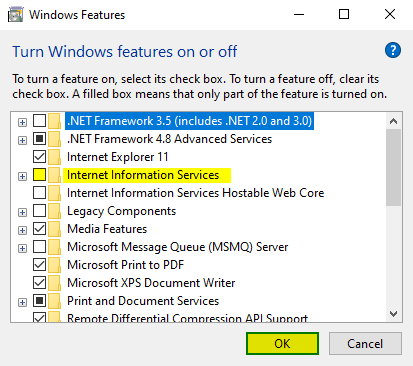Click the folder icon beside Microsoft Message Queue Server

click(x=55, y=247)
